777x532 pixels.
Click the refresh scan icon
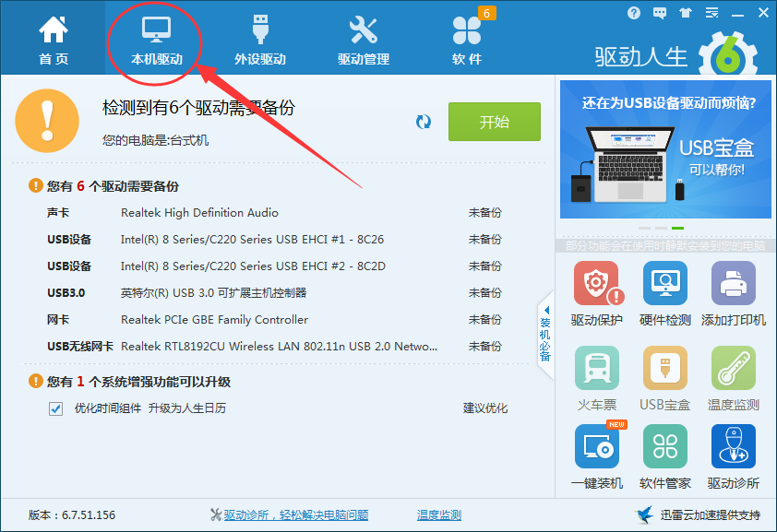click(424, 121)
